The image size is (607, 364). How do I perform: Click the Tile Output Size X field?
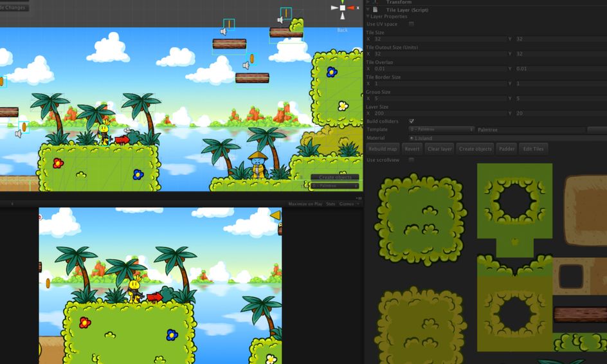(x=439, y=54)
